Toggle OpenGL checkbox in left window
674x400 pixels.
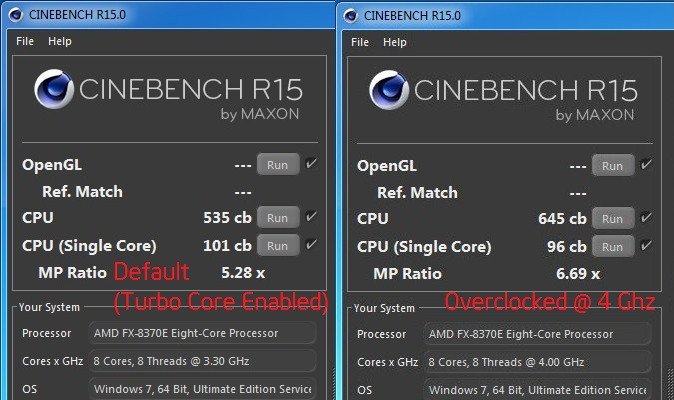pos(311,163)
